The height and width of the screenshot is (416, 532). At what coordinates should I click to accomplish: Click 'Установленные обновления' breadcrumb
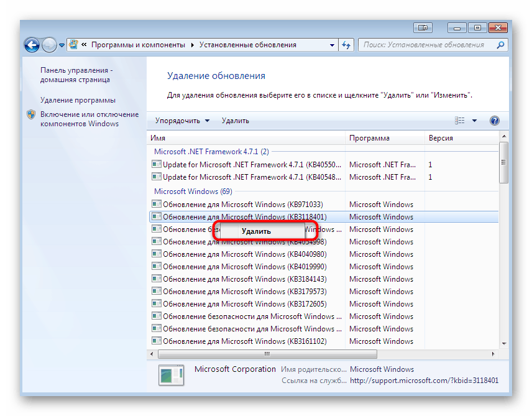(248, 45)
